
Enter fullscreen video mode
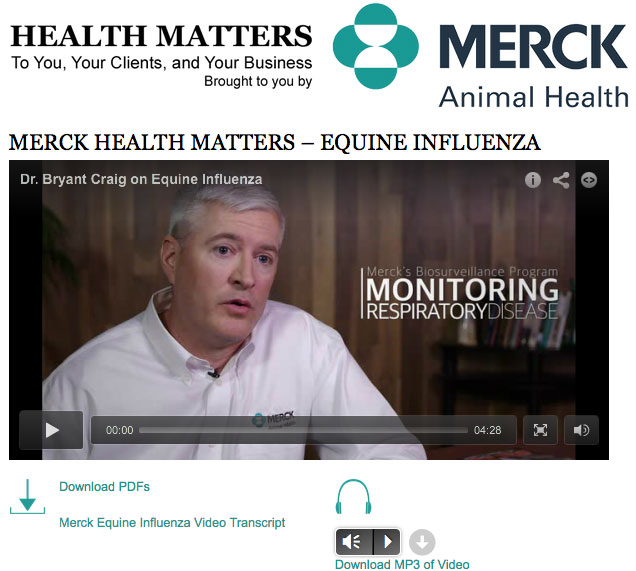540,430
